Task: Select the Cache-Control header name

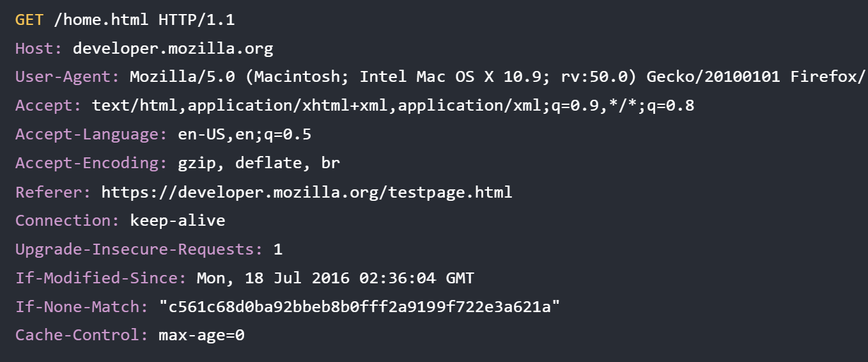Action: [82, 335]
